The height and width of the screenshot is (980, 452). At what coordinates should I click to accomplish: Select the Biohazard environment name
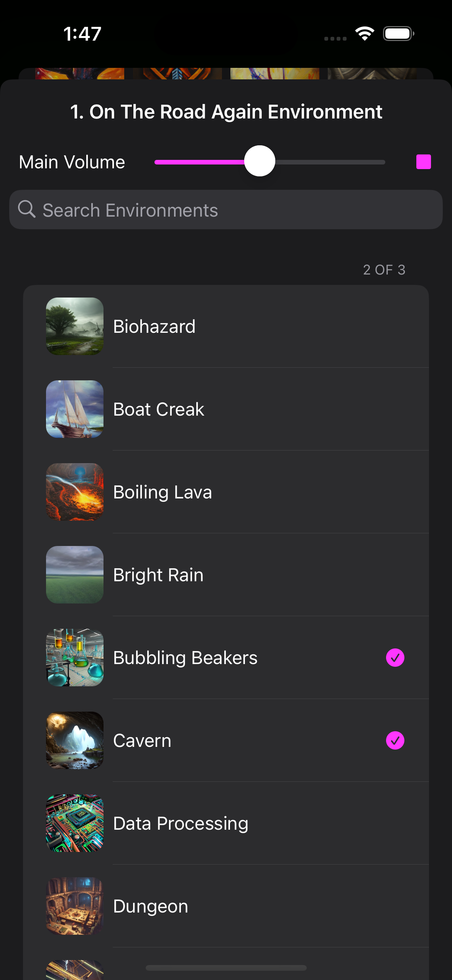[154, 327]
